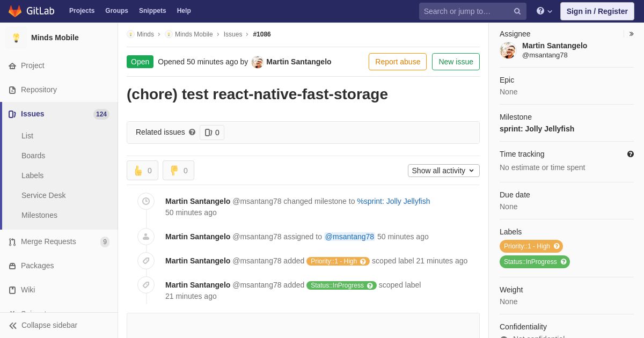Click the @msantang78 mention link
The height and width of the screenshot is (338, 644).
[x=349, y=237]
